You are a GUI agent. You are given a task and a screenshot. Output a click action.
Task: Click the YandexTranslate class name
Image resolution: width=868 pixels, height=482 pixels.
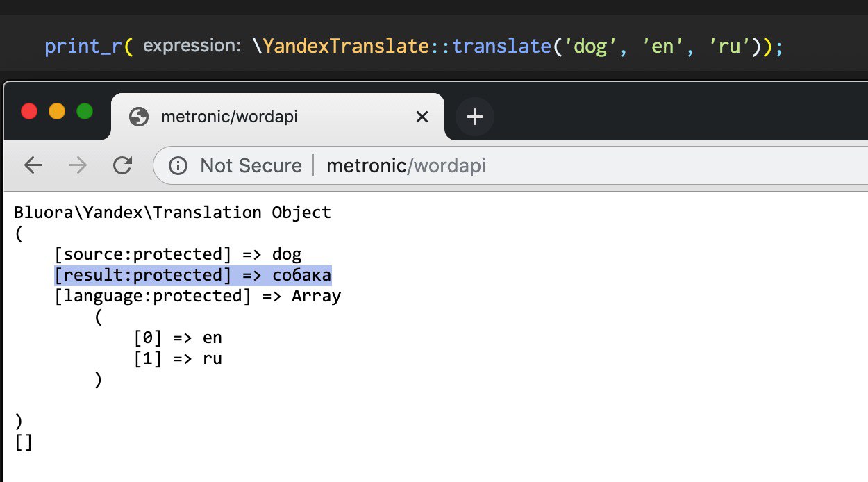[x=346, y=47]
